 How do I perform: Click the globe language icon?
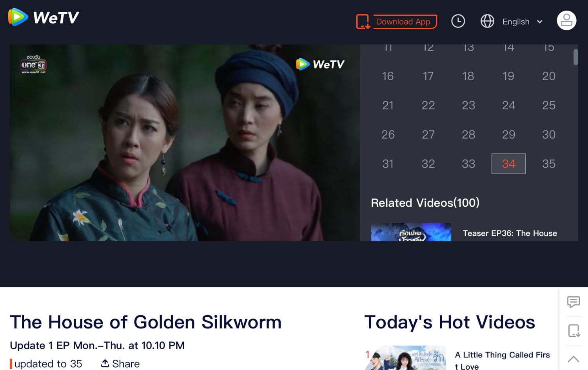[x=487, y=21]
